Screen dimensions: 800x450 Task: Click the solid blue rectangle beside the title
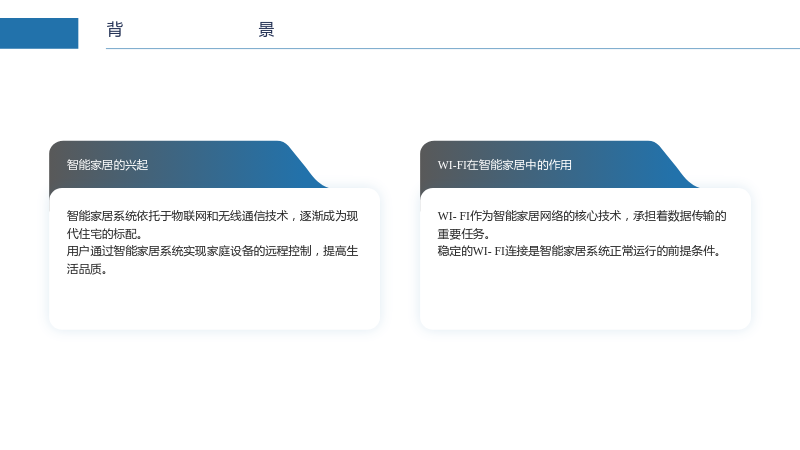(39, 33)
